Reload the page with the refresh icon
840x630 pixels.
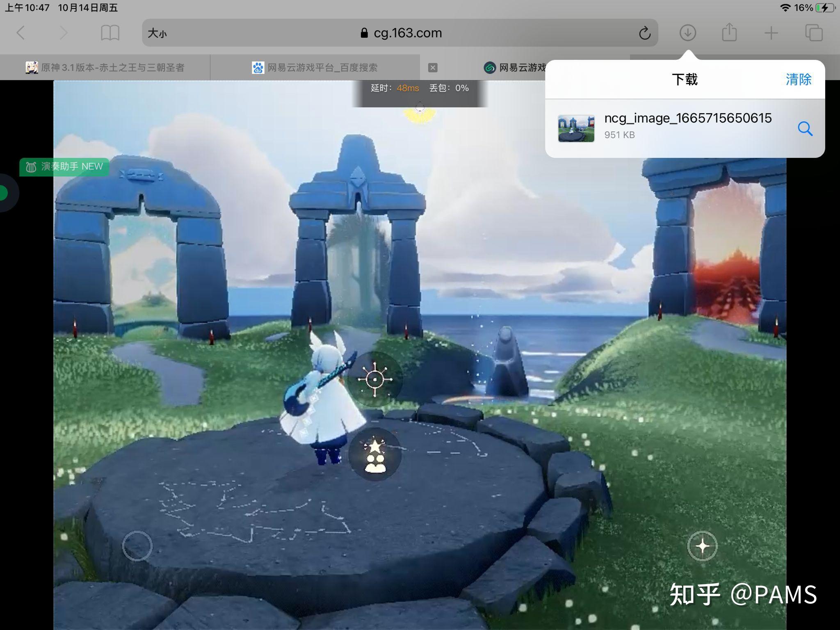pos(644,33)
